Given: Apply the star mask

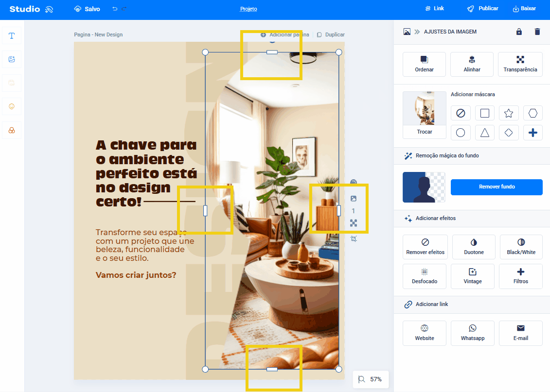Looking at the screenshot, I should pos(509,113).
